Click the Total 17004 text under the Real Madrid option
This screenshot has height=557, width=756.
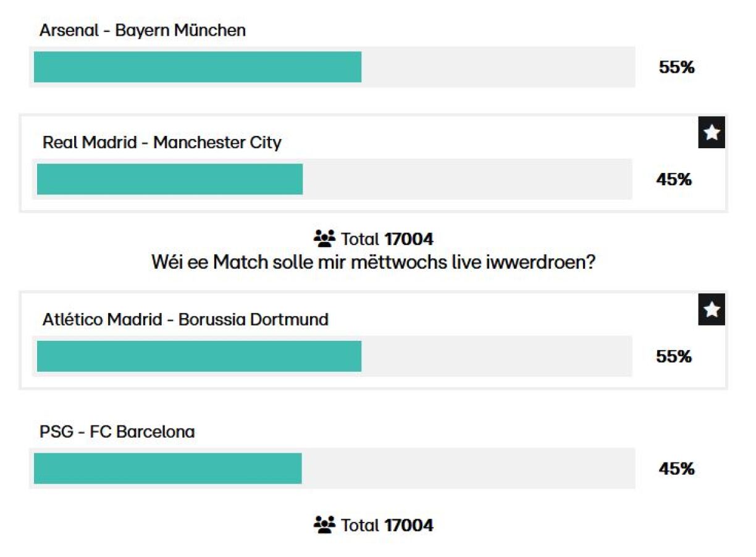(387, 239)
